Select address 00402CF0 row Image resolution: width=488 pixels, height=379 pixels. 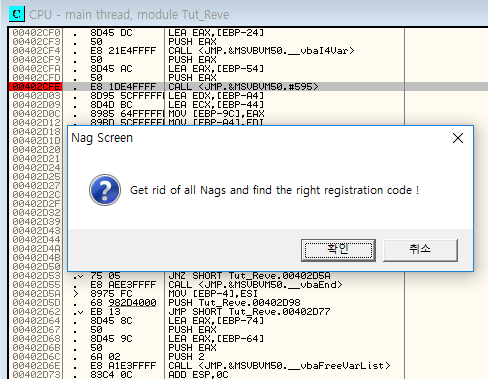pyautogui.click(x=37, y=33)
